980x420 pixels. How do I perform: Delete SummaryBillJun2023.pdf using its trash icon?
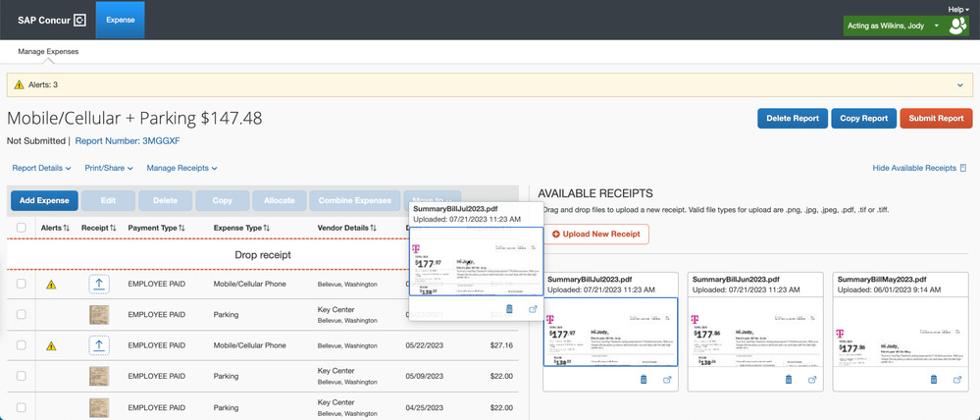coord(789,379)
